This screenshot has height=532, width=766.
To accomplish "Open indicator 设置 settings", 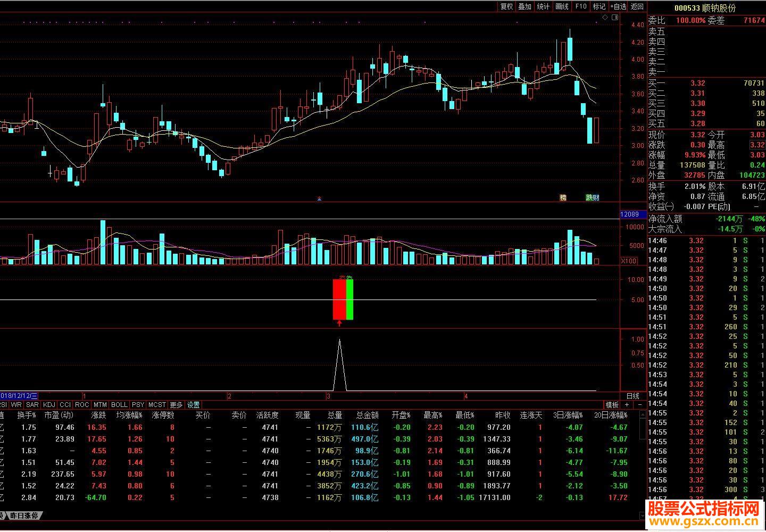I will coord(193,405).
